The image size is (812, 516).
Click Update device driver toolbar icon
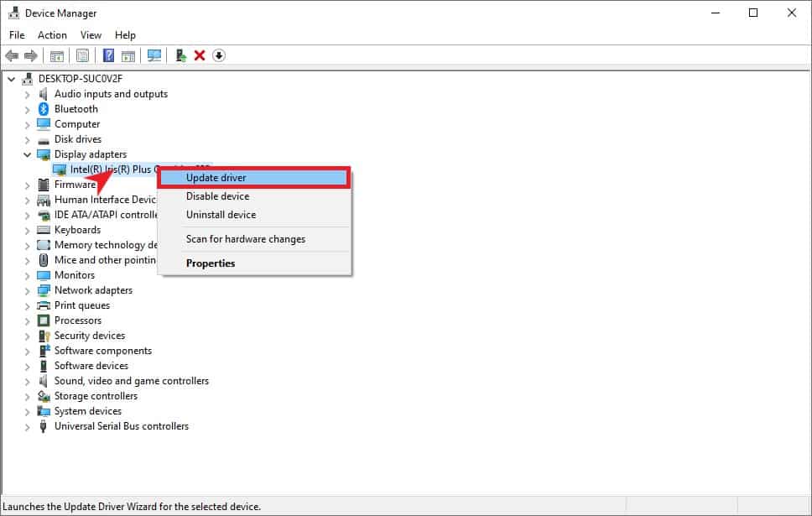(x=180, y=55)
